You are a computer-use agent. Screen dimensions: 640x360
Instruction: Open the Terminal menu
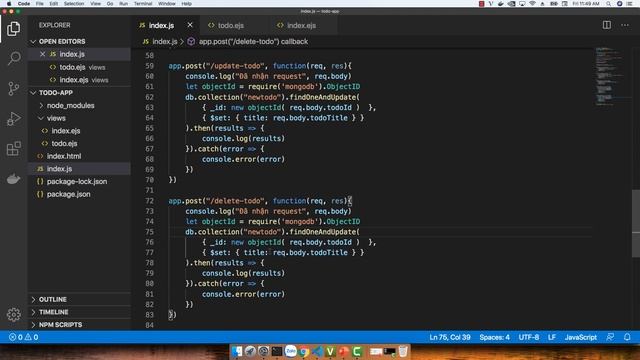[x=143, y=4]
